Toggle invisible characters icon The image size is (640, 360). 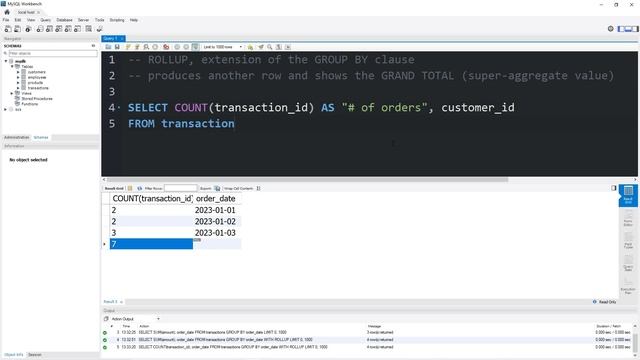279,47
